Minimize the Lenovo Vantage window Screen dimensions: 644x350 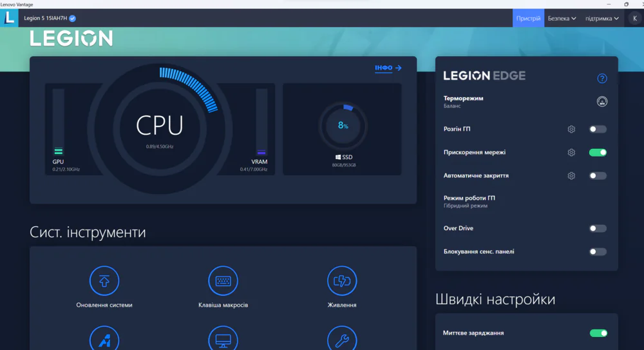(609, 4)
